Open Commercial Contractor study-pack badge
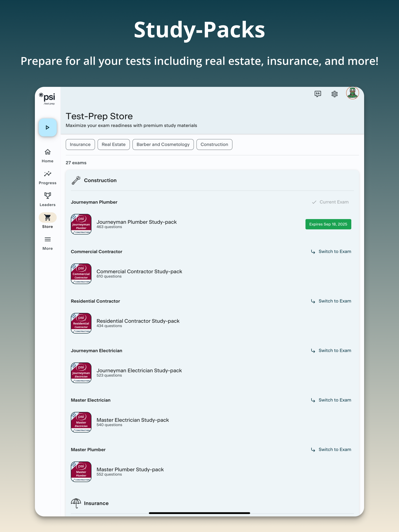The image size is (399, 532). pos(81,274)
